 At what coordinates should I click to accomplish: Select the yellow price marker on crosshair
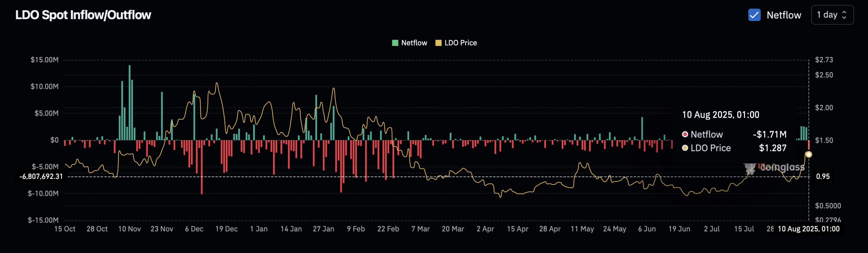809,155
